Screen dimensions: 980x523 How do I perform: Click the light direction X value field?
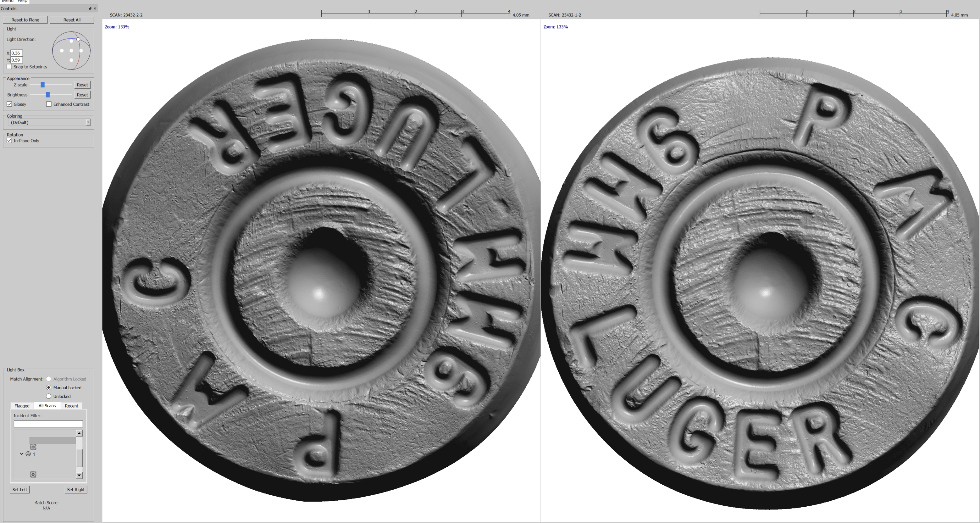click(16, 53)
